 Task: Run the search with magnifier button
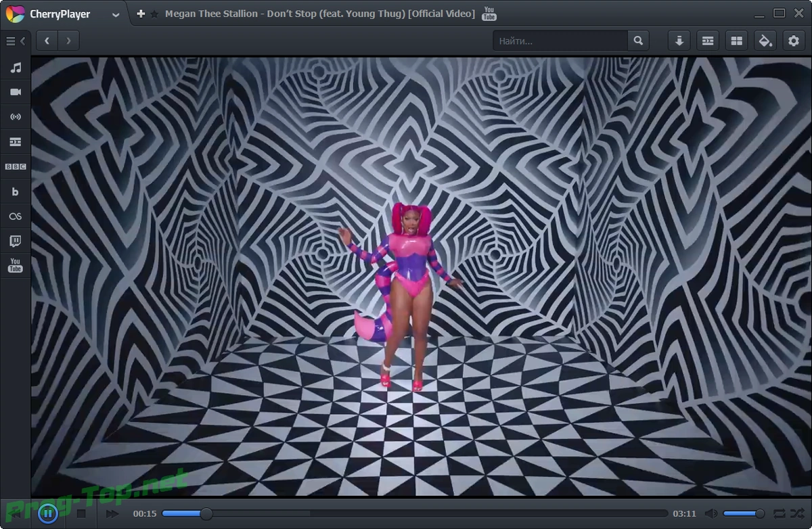tap(638, 41)
